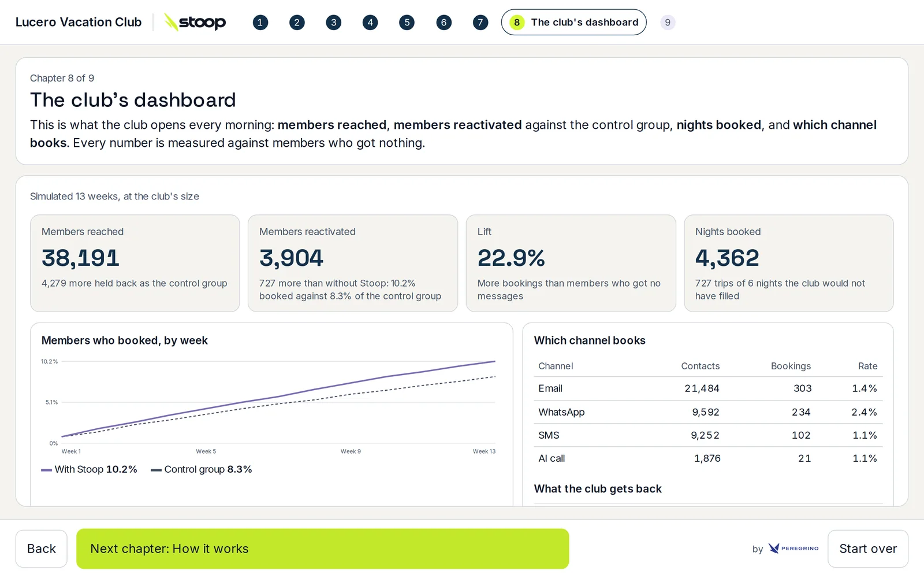
Task: Click the 'Which channel books' heading
Action: 590,340
